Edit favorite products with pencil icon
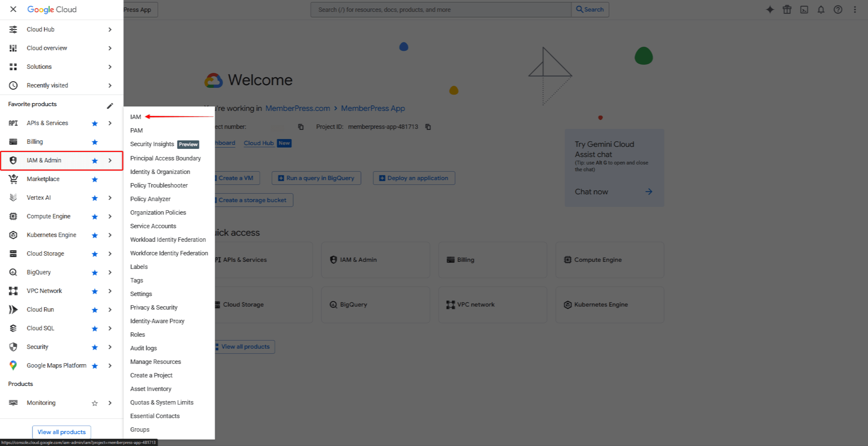This screenshot has height=446, width=868. (x=110, y=106)
